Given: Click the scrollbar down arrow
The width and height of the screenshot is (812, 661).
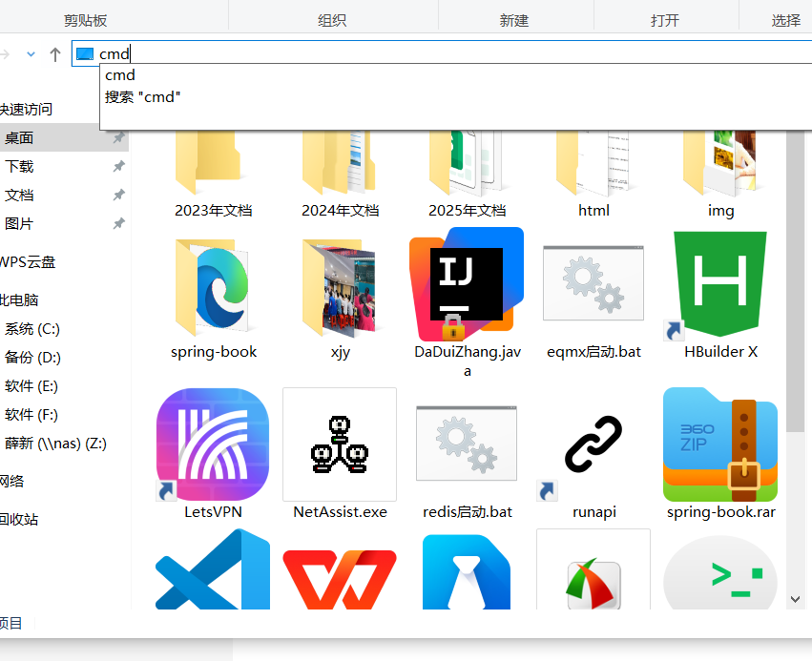Looking at the screenshot, I should point(796,599).
